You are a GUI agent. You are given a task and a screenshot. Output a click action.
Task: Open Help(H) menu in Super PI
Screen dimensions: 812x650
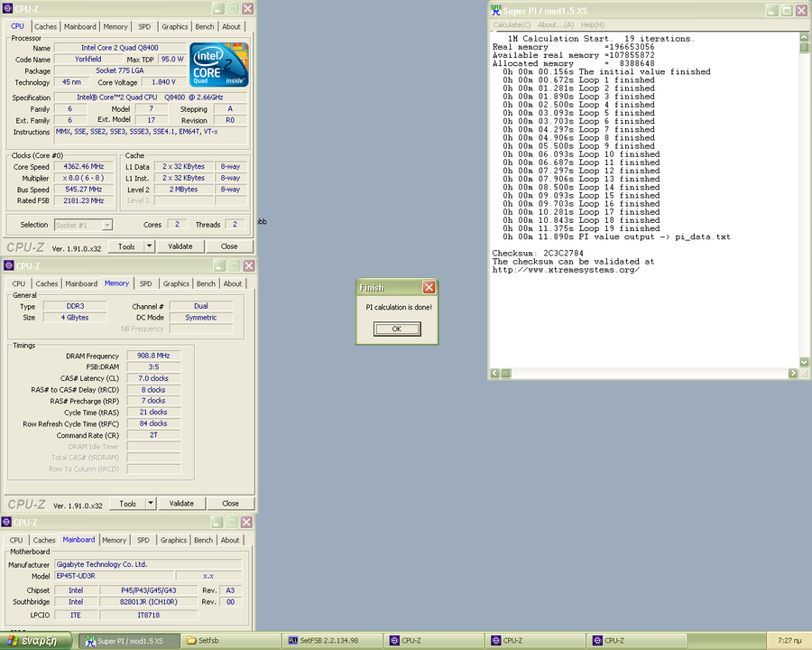593,25
